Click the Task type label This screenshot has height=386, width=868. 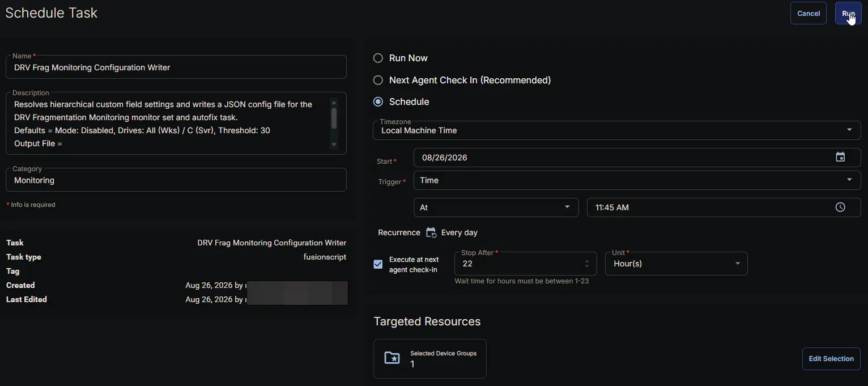(x=24, y=257)
